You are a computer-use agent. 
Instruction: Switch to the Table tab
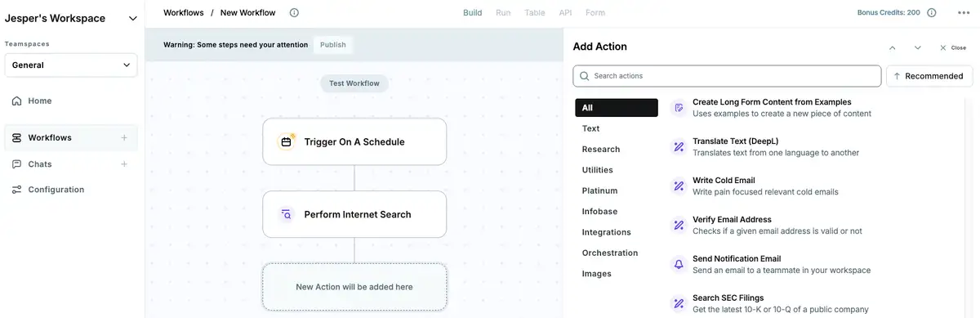(x=535, y=12)
